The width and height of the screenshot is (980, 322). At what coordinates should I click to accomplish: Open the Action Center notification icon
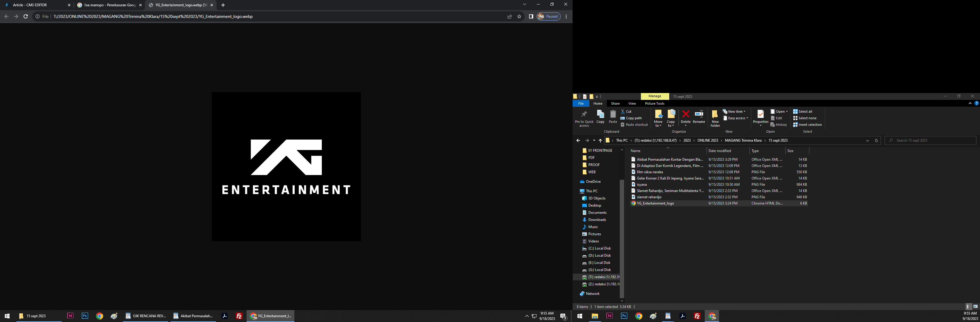[563, 316]
